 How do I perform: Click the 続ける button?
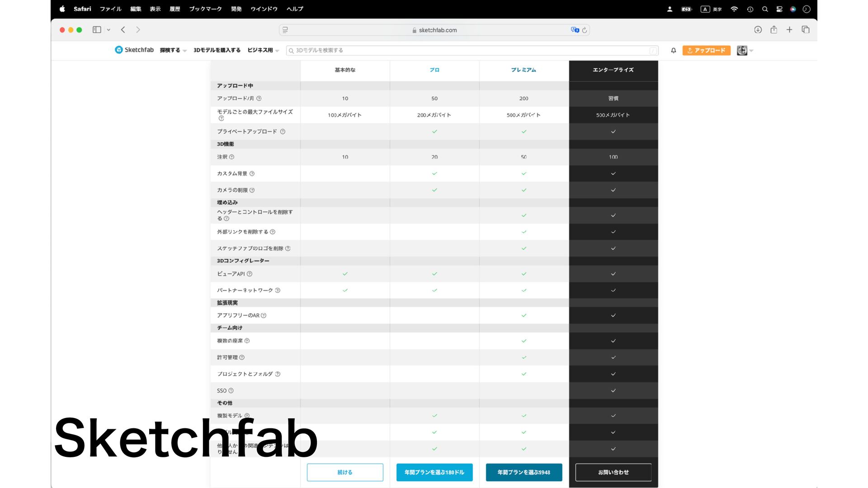(345, 472)
